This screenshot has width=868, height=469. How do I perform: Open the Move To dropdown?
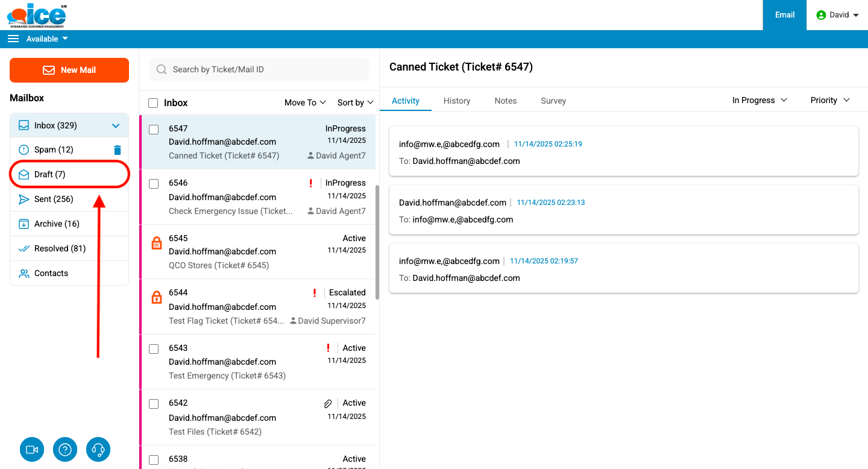click(305, 103)
